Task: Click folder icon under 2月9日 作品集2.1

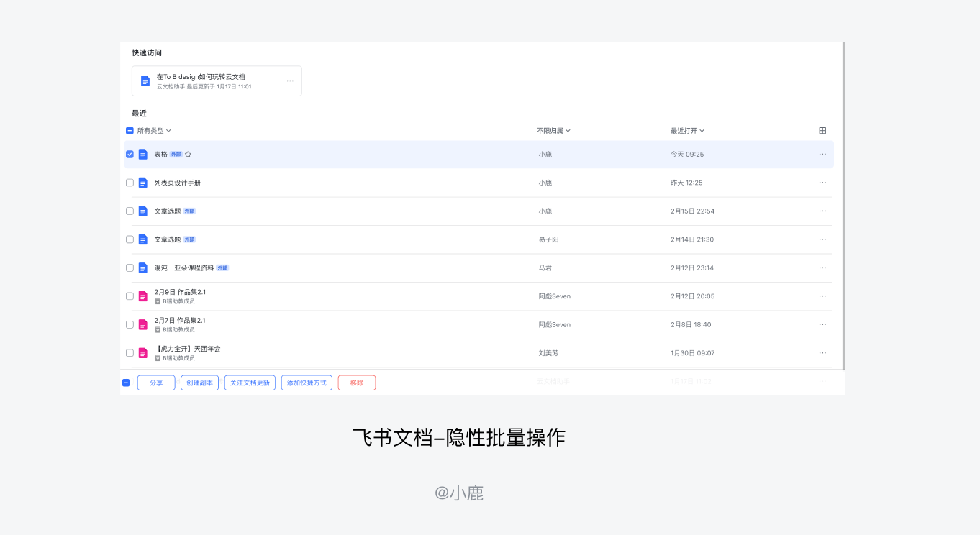Action: click(x=158, y=301)
